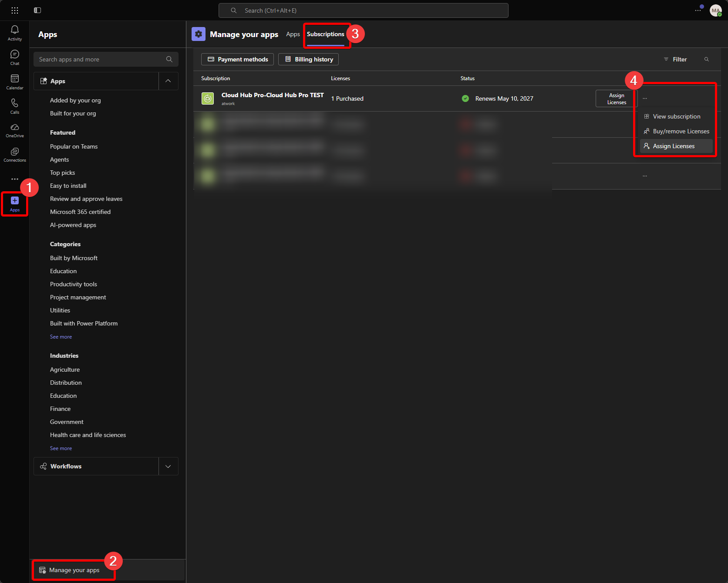Click the Cloud Hub Pro app logo
Screen dimensions: 728x583
(208, 98)
